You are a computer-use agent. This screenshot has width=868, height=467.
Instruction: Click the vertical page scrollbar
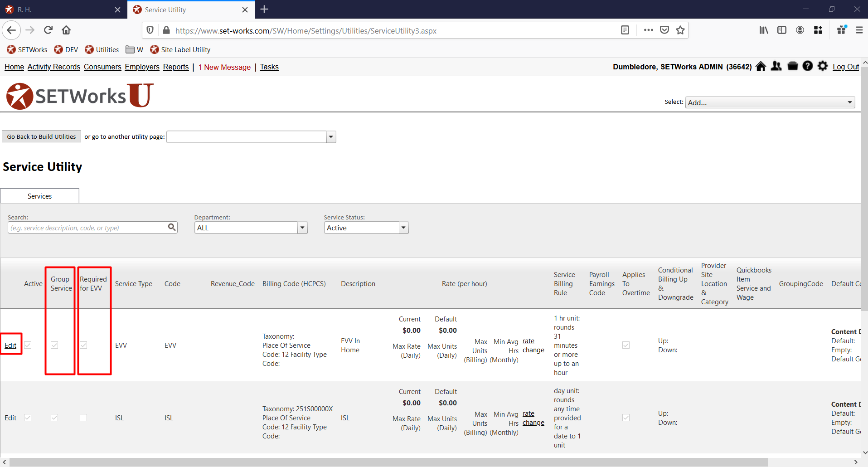[x=864, y=189]
